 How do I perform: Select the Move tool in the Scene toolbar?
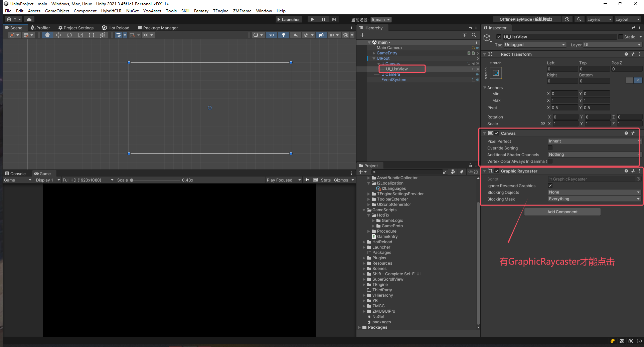pos(58,35)
